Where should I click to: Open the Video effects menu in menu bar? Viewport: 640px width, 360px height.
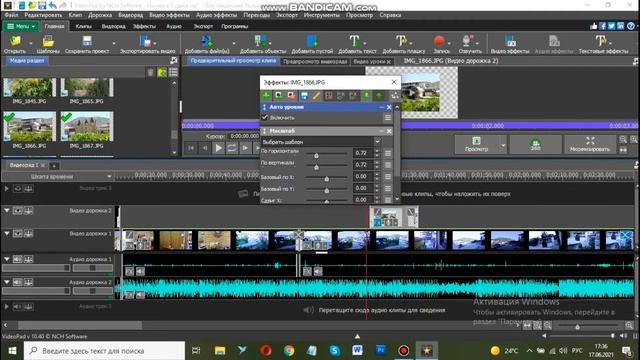[169, 15]
